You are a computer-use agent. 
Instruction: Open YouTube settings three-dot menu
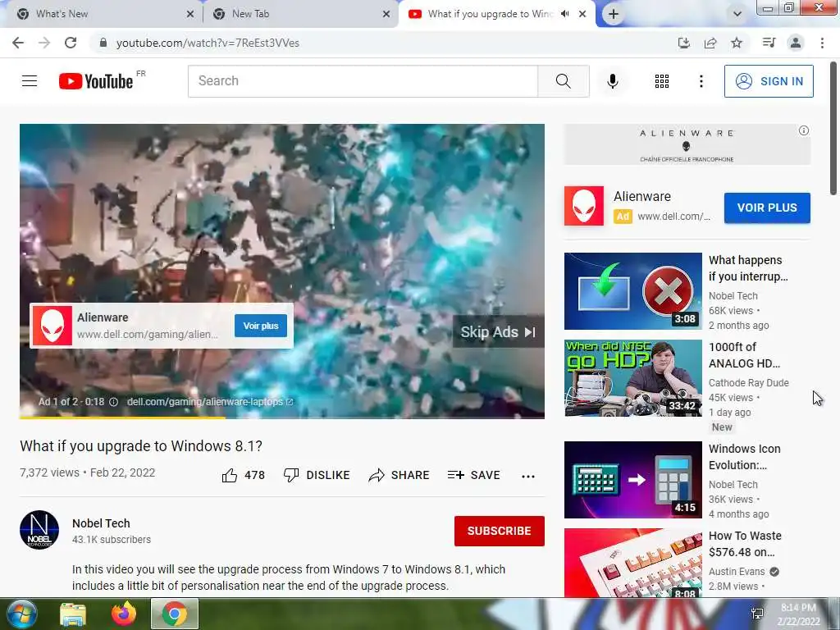(x=701, y=81)
